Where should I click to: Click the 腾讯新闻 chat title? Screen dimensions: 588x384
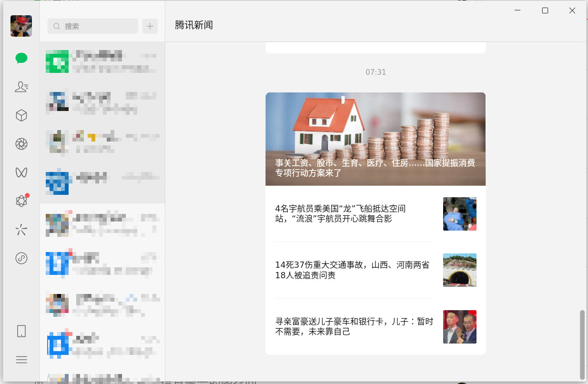point(194,25)
